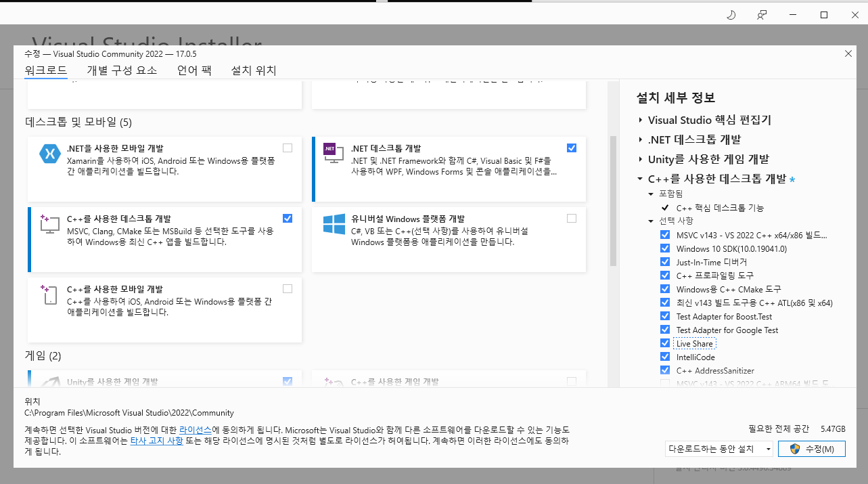Click the 데스크톱 및 모바일 (5) heading
This screenshot has width=868, height=484.
[78, 123]
